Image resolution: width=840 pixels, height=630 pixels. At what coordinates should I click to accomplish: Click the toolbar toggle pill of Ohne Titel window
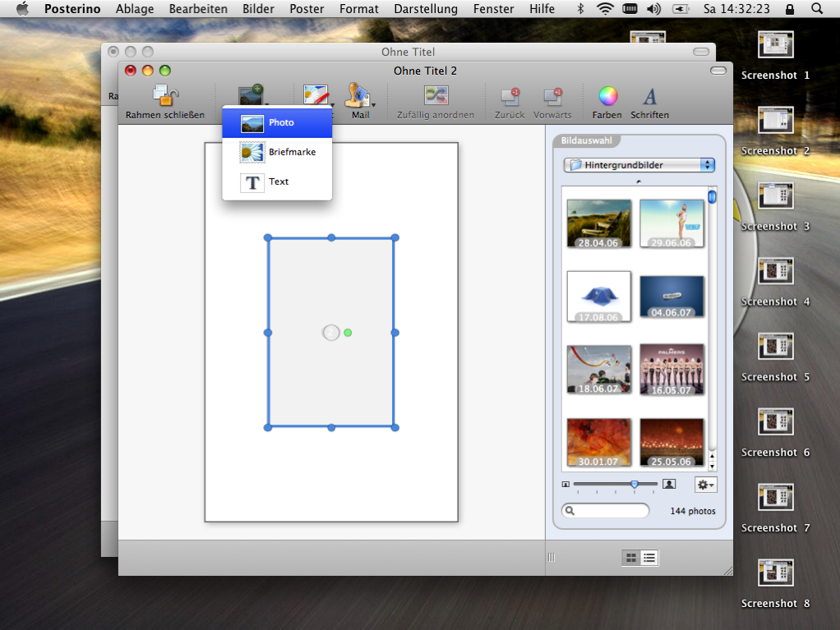pyautogui.click(x=701, y=52)
